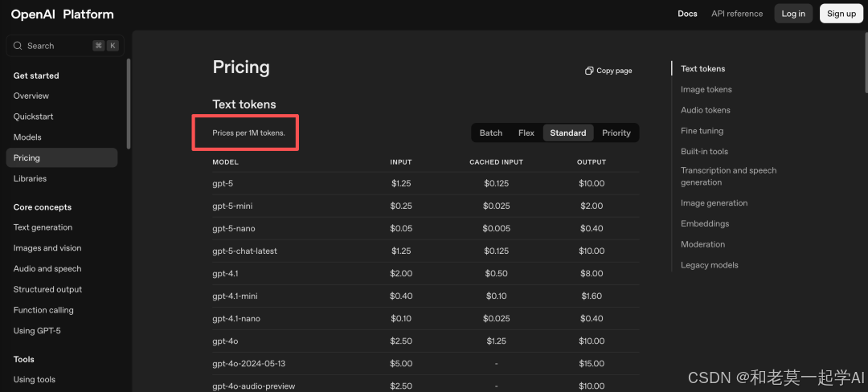Click the page scrollbar at right edge
The width and height of the screenshot is (868, 392).
pos(866,61)
